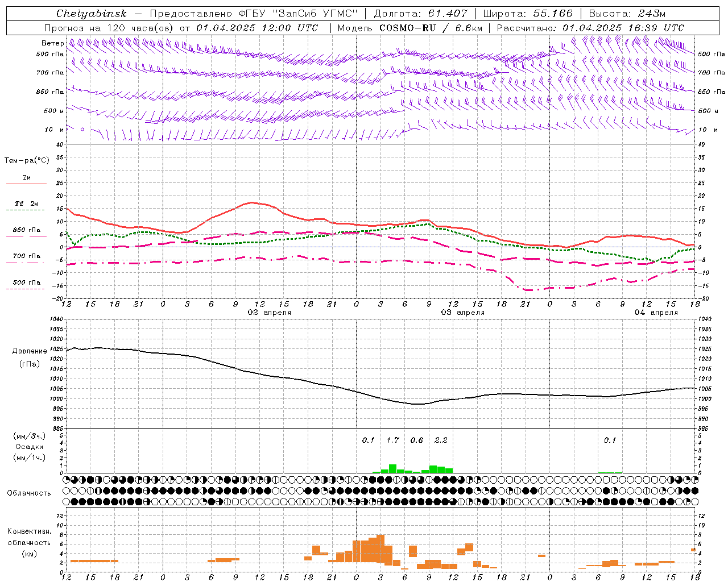Image resolution: width=728 pixels, height=582 pixels.
Task: Click the '(мм/1ч.)' hourly precipitation unit label
Action: click(30, 458)
